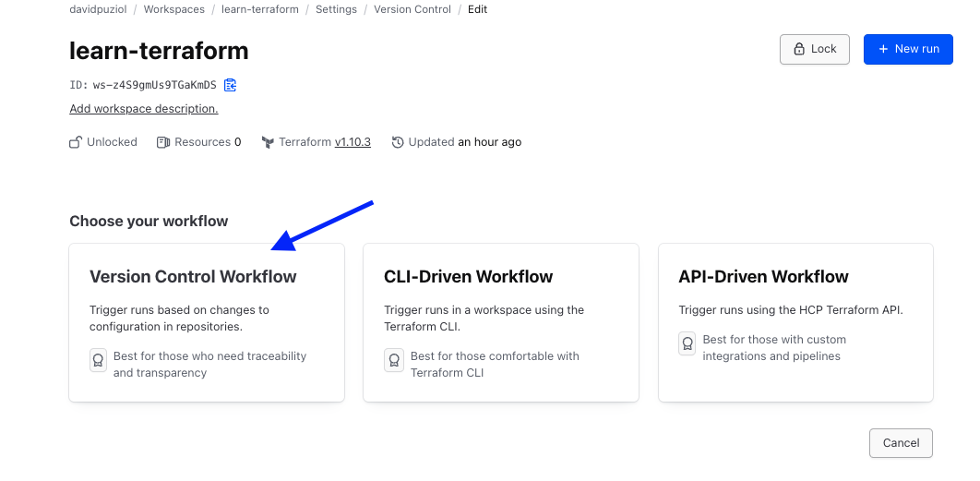Start a New run

[x=908, y=49]
